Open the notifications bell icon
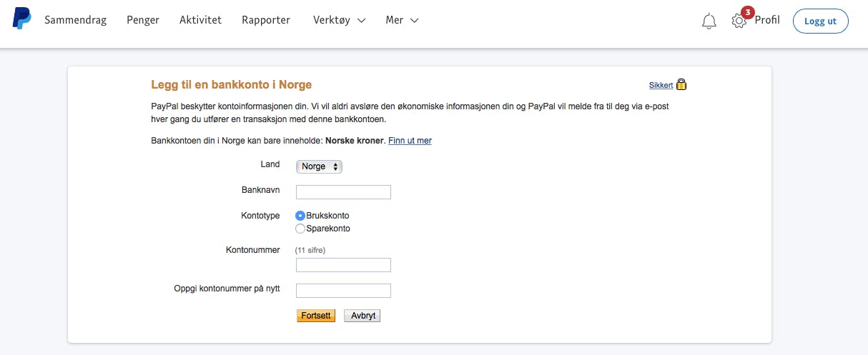868x355 pixels. [x=709, y=21]
